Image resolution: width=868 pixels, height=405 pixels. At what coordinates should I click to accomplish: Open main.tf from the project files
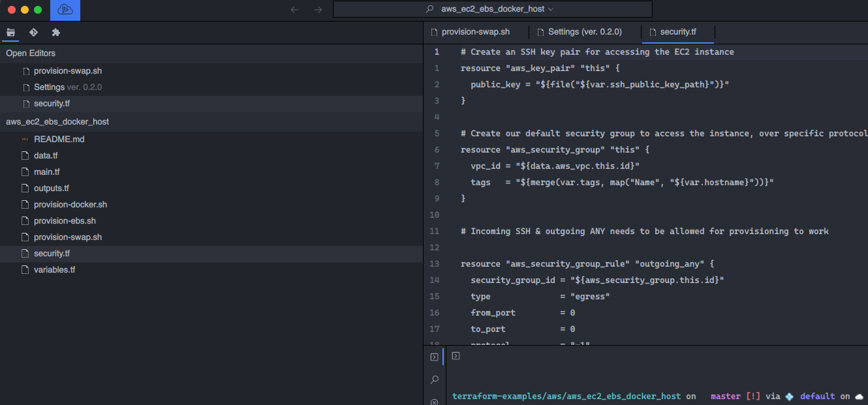coord(46,172)
